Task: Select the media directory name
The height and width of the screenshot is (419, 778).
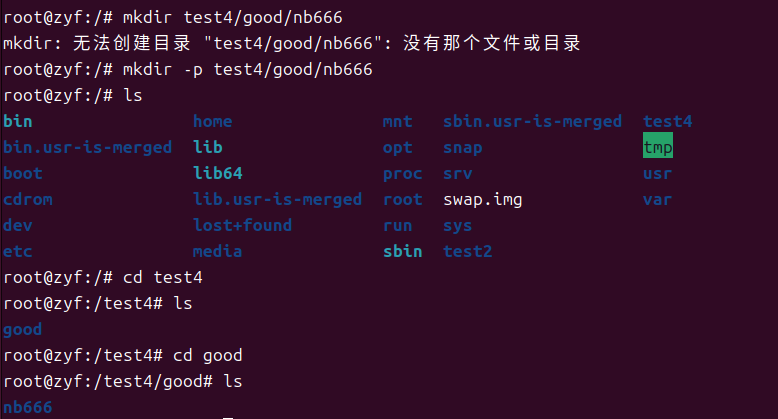Action: [x=217, y=252]
